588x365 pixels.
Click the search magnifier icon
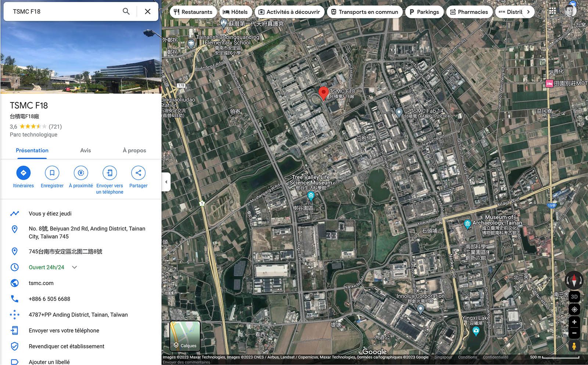click(126, 11)
